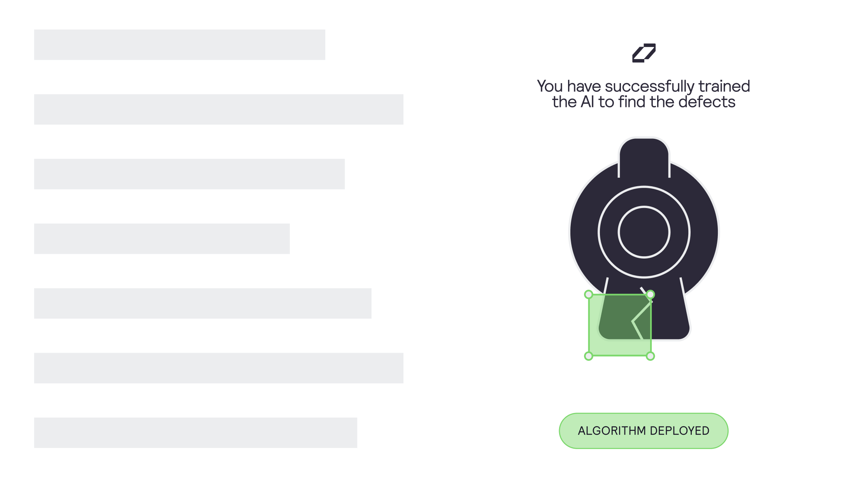
Task: Select the second gray placeholder bar
Action: 219,109
